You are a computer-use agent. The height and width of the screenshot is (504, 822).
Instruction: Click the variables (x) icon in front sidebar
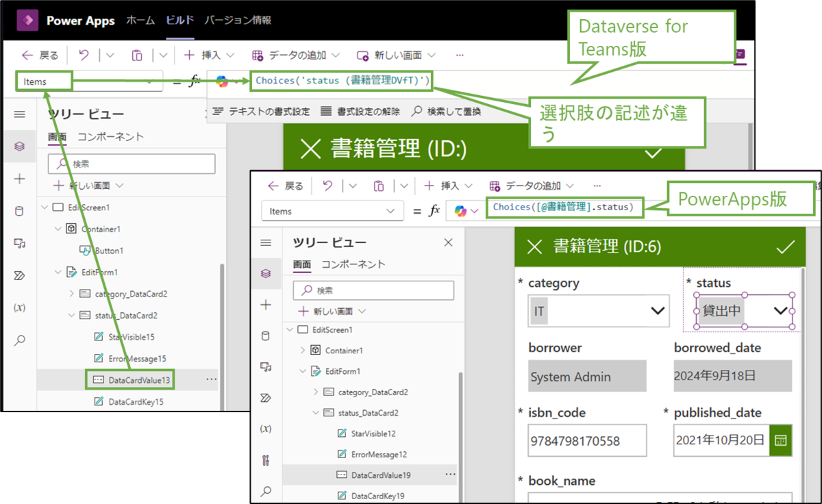point(266,429)
